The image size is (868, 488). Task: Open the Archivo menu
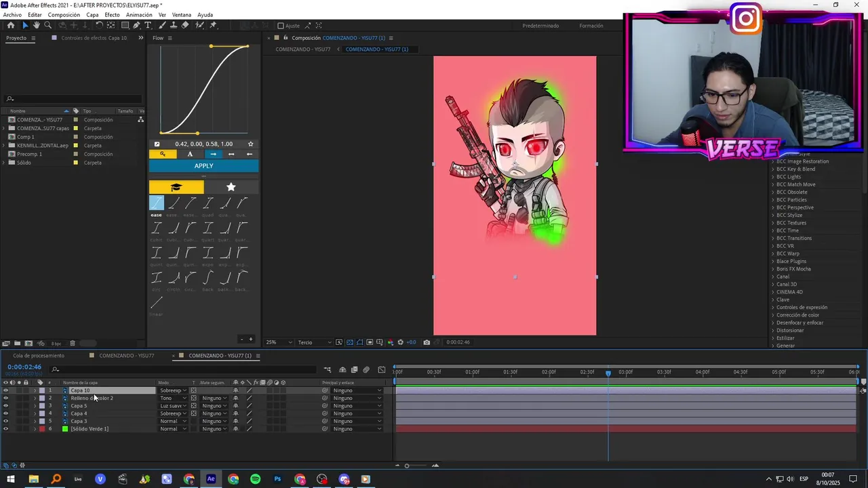click(12, 15)
